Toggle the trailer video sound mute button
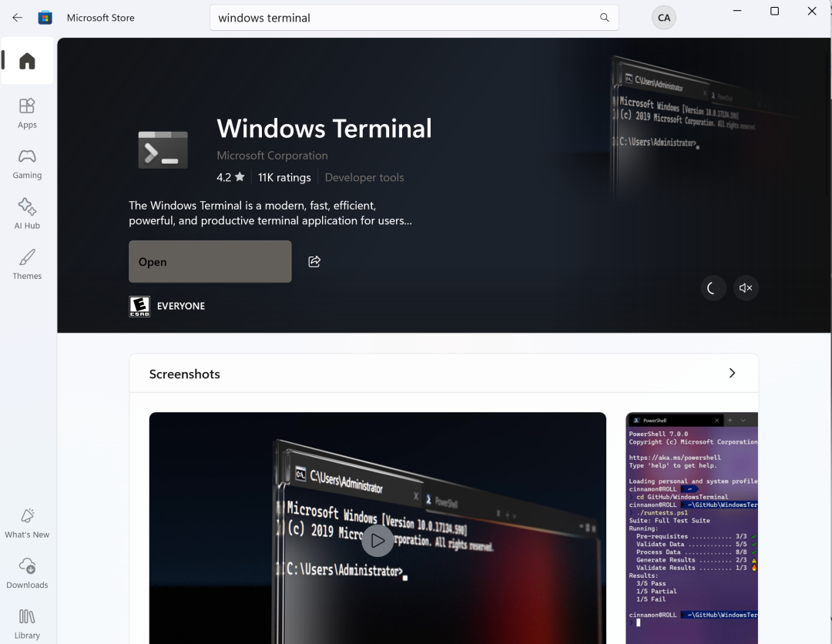The height and width of the screenshot is (644, 832). 746,288
